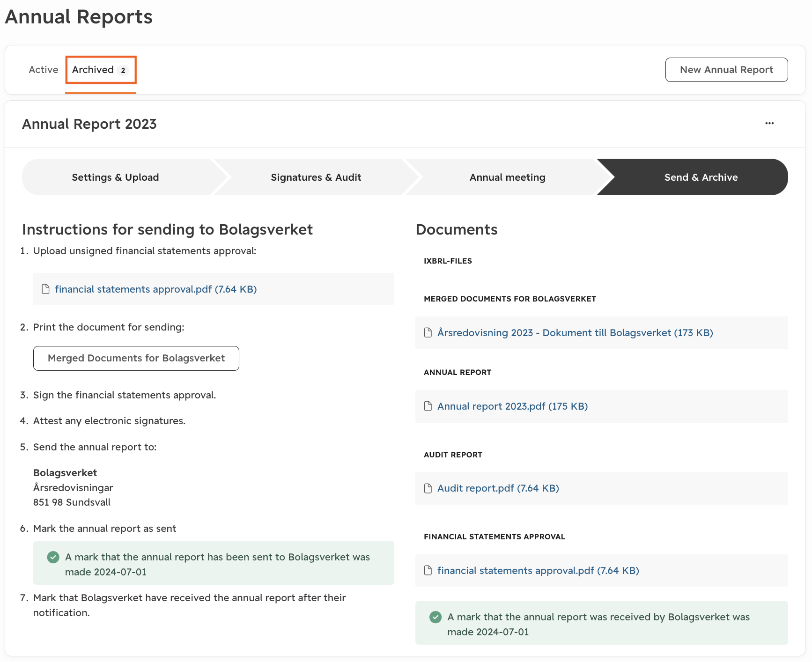Click step 6 Mark the annual report as sent
This screenshot has height=662, width=812.
click(x=104, y=529)
